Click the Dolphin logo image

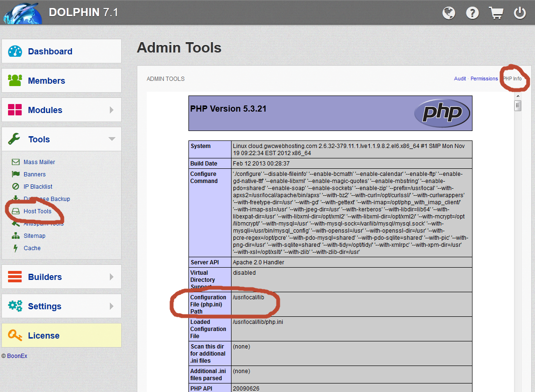[22, 12]
